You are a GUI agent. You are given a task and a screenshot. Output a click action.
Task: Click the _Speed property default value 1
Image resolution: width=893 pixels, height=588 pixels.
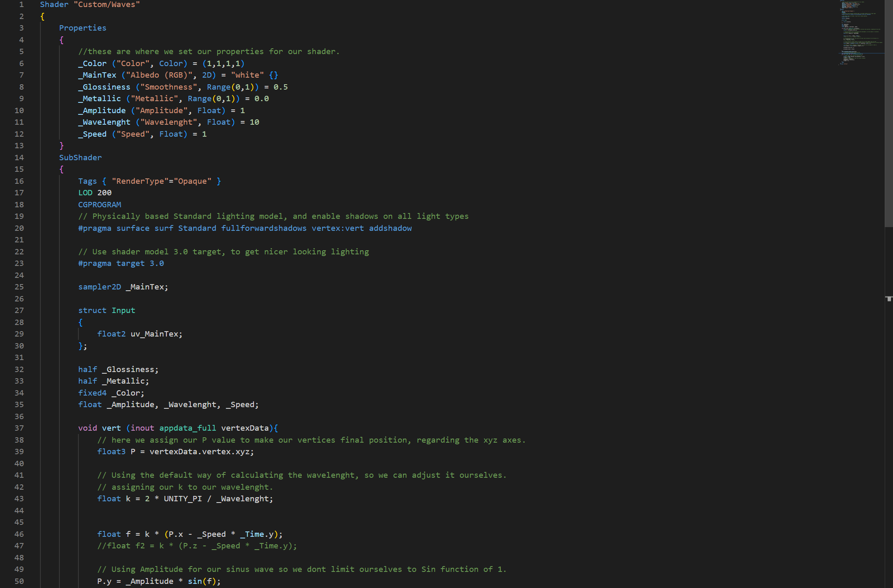(204, 134)
